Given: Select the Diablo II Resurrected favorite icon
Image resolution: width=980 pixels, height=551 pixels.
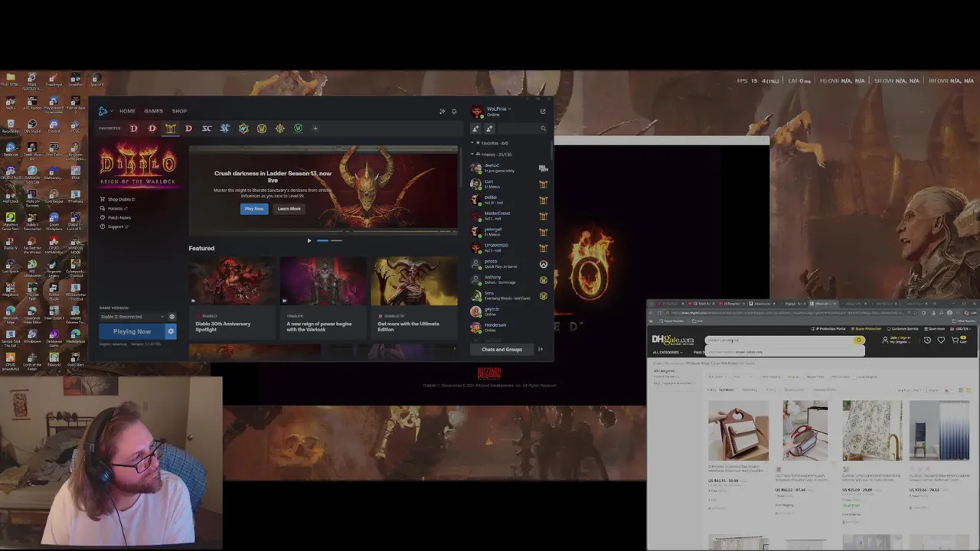Looking at the screenshot, I should [x=170, y=129].
